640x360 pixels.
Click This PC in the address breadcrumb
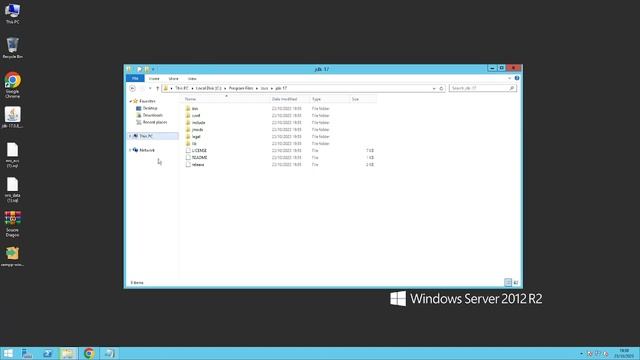(182, 88)
